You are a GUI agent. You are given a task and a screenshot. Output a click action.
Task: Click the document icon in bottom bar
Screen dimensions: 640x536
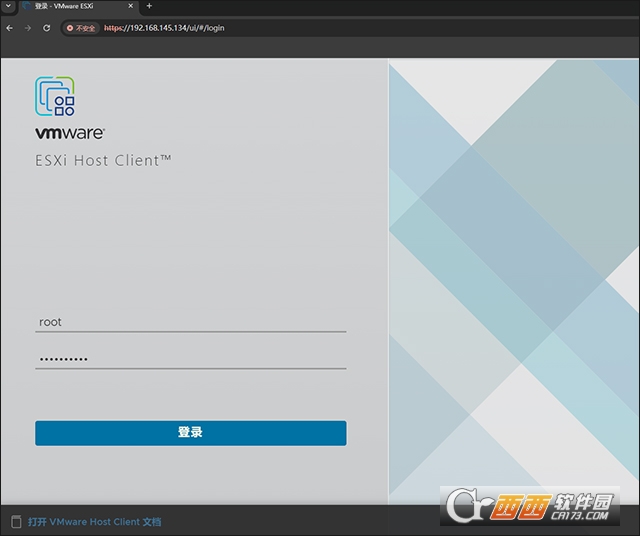(15, 521)
